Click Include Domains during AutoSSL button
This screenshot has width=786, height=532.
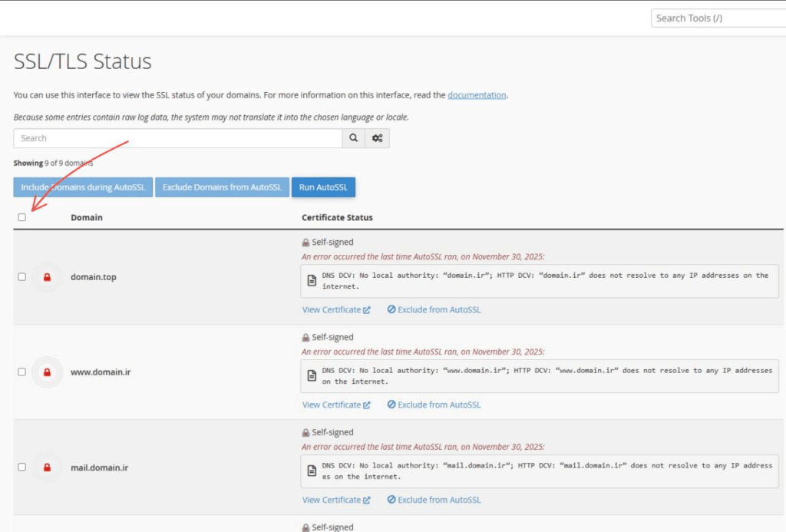click(83, 187)
